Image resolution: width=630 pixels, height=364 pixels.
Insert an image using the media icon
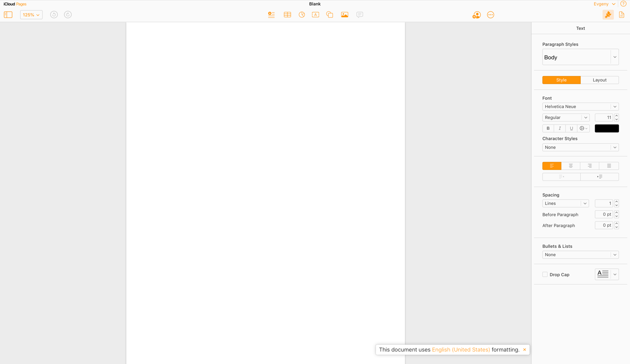(x=344, y=14)
